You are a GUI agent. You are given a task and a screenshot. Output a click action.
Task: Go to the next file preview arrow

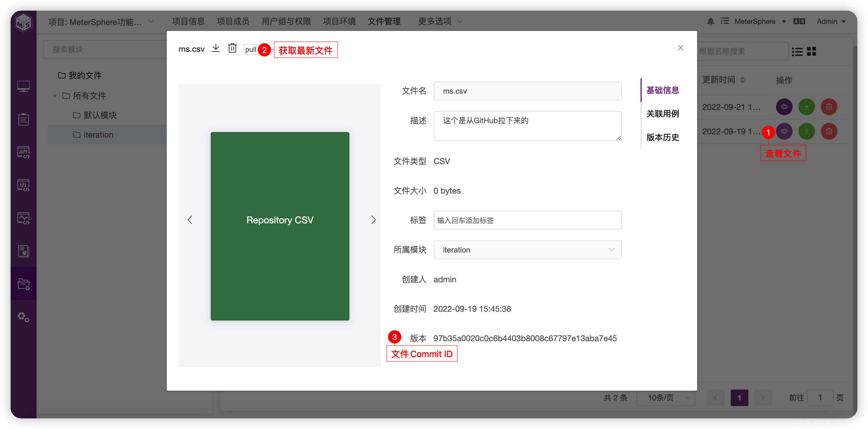[x=373, y=220]
